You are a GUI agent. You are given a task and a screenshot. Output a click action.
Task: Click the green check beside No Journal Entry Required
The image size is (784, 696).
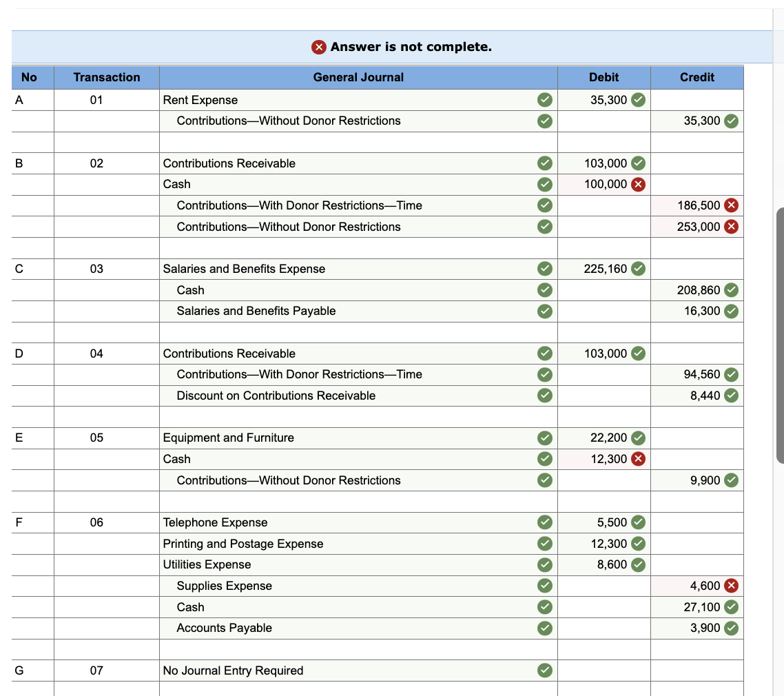pos(545,671)
